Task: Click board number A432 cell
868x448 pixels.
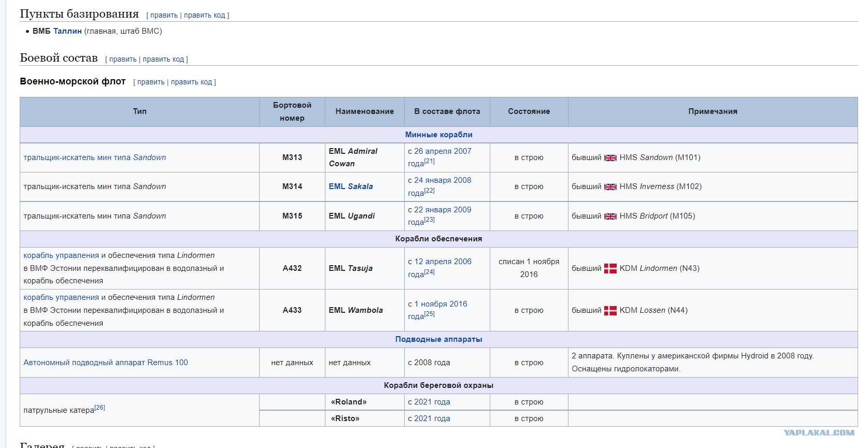Action: click(292, 268)
